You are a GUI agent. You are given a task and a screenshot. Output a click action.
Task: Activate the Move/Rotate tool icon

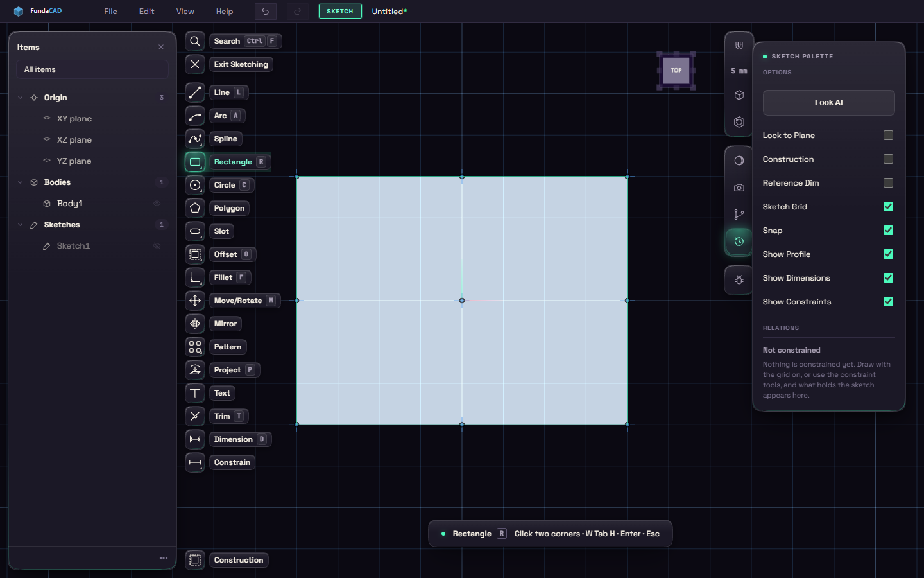195,301
